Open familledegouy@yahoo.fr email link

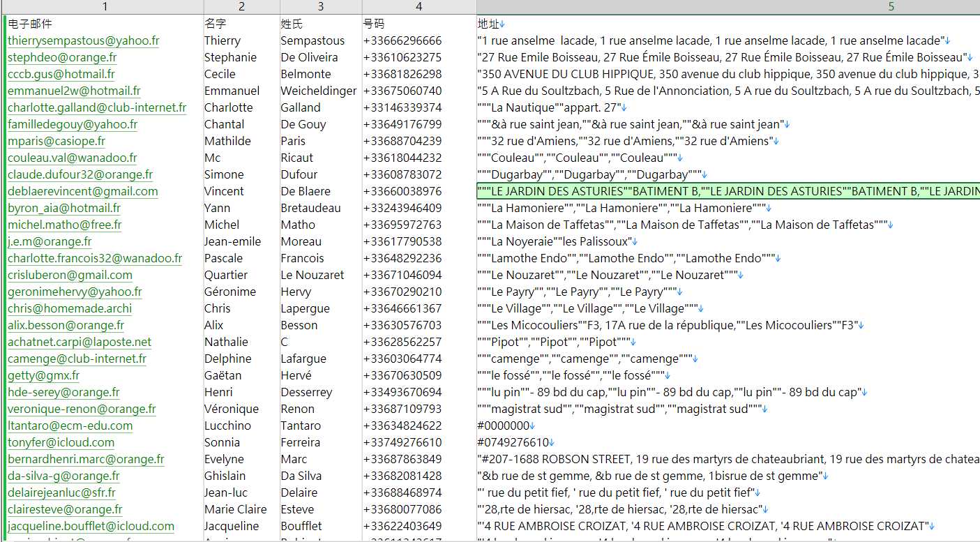pyautogui.click(x=73, y=124)
